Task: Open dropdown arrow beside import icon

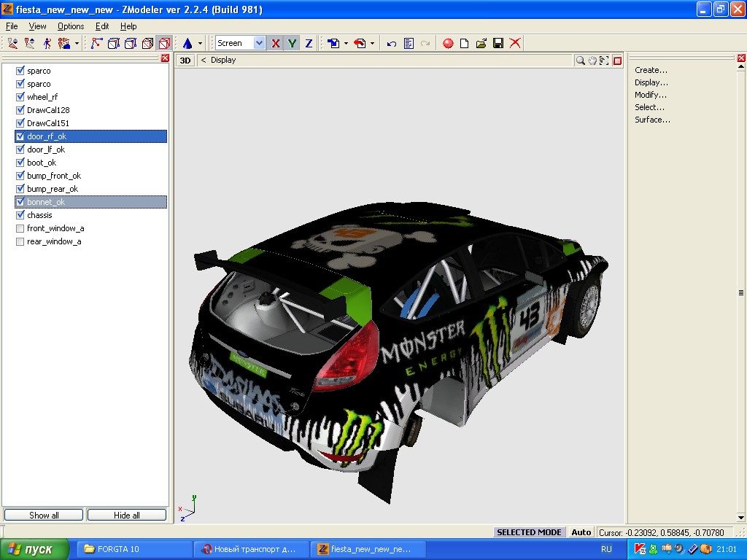Action: tap(346, 43)
